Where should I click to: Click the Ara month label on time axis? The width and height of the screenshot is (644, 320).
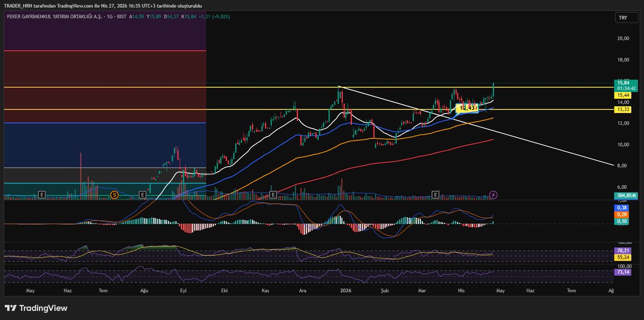(x=303, y=291)
